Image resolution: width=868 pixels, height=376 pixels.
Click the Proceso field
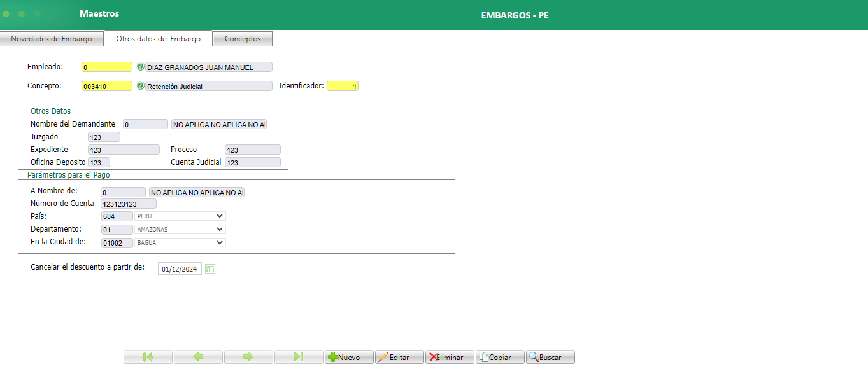253,150
